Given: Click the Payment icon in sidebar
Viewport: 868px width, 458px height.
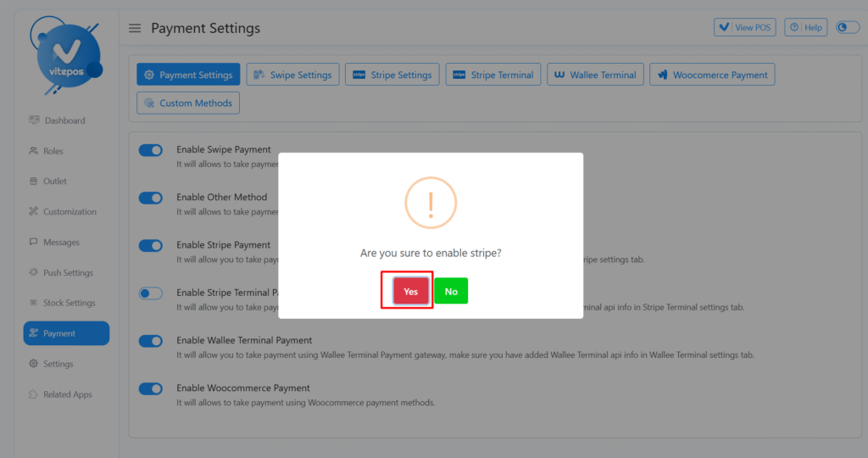Looking at the screenshot, I should point(33,332).
